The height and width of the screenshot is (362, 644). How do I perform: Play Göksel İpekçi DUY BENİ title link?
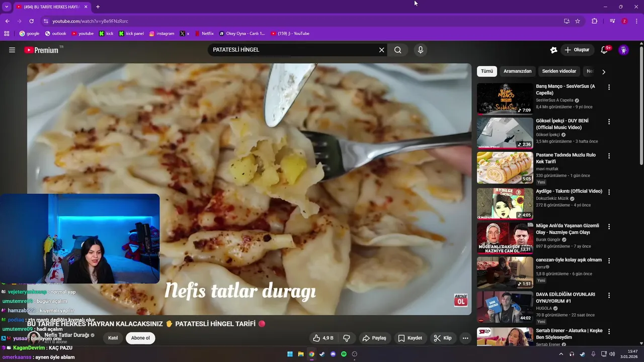point(562,124)
